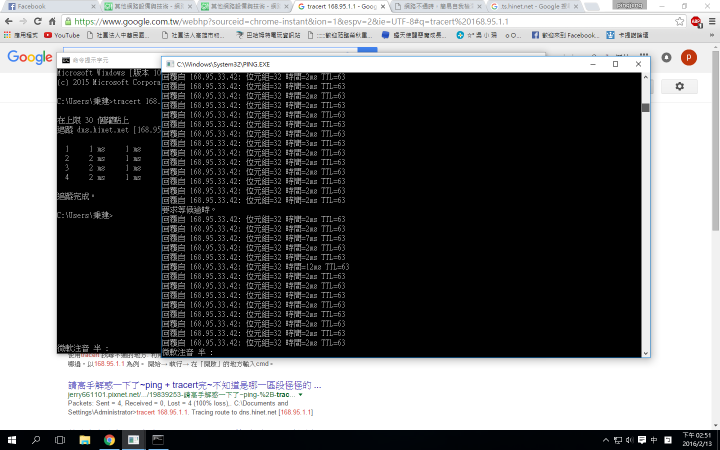Click the address bar URL
Viewport: 720px width, 450px height.
click(291, 21)
